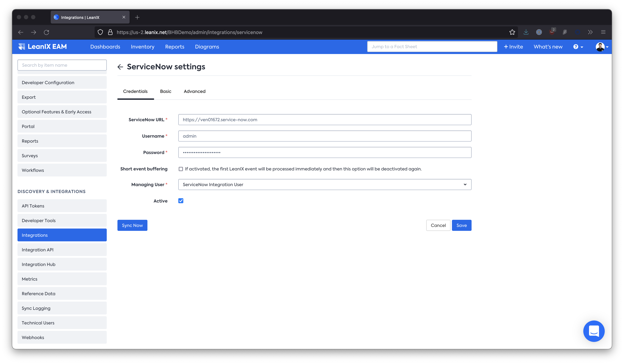Open Sync Logging in the sidebar
Viewport: 624px width, 364px height.
(x=62, y=308)
